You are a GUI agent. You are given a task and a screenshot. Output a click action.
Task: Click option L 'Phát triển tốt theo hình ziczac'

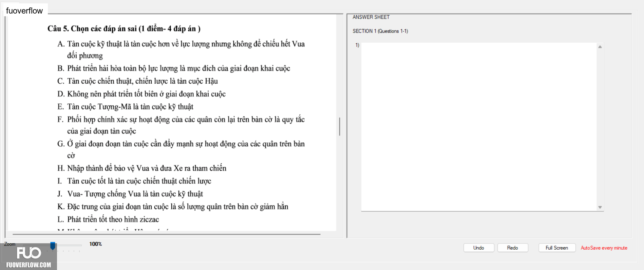[108, 220]
